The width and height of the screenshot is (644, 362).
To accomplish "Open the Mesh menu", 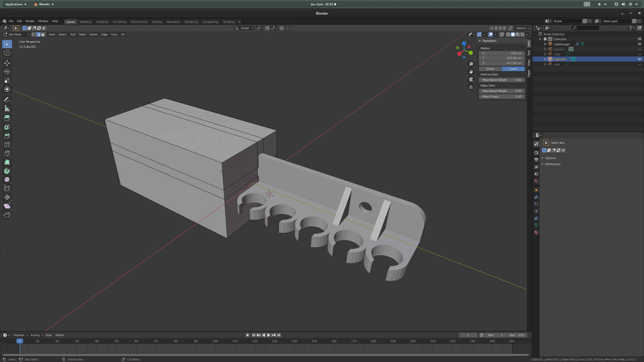I will tap(82, 34).
